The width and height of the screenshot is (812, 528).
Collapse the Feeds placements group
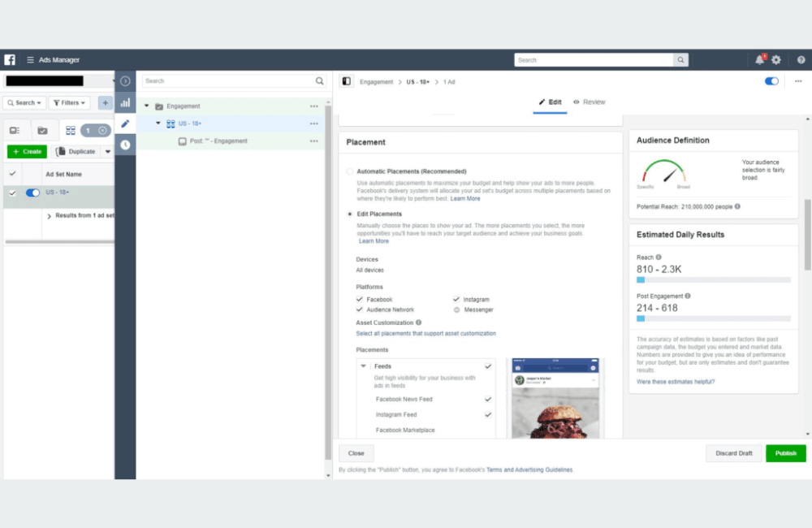(x=364, y=366)
